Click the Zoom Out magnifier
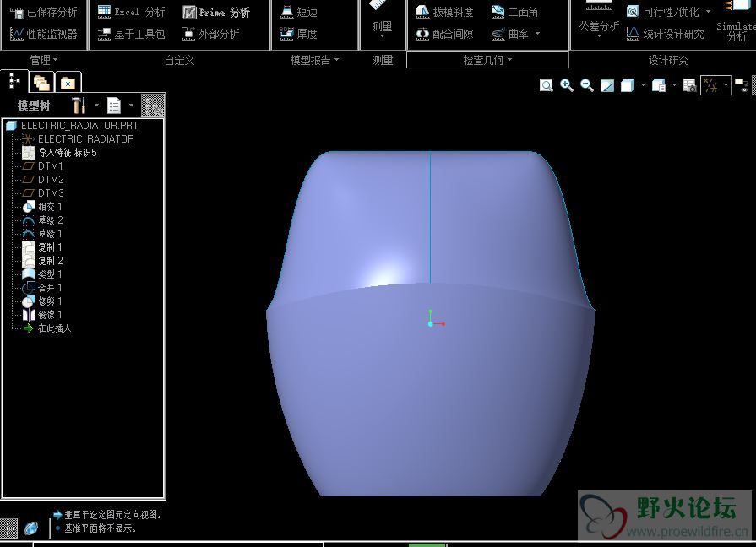This screenshot has height=547, width=756. pyautogui.click(x=587, y=86)
